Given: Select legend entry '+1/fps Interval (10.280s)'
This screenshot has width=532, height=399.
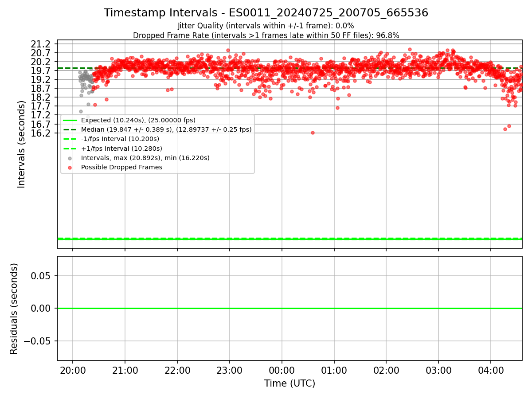Looking at the screenshot, I should point(121,149).
